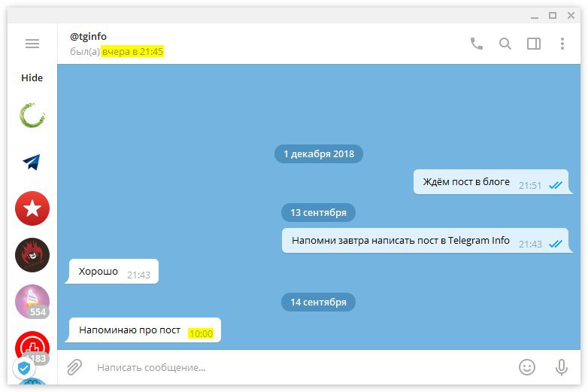
Task: Click the Hide folder label
Action: pyautogui.click(x=32, y=77)
